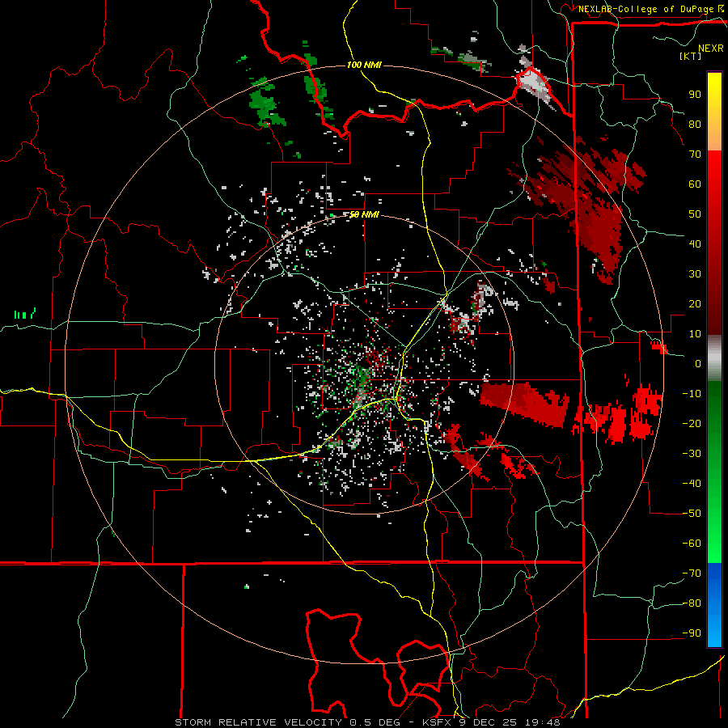Viewport: 728px width, 728px height.
Task: Click the -30 label on velocity scale
Action: [x=692, y=454]
